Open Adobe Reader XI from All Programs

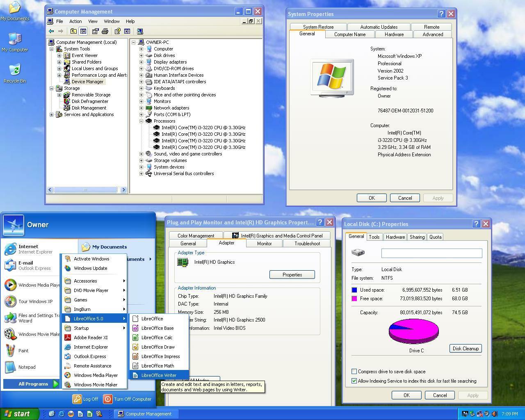click(94, 338)
